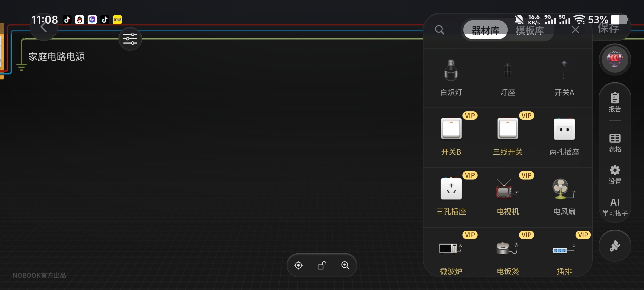Open the 报告 report panel
This screenshot has width=644, height=290.
pos(615,102)
